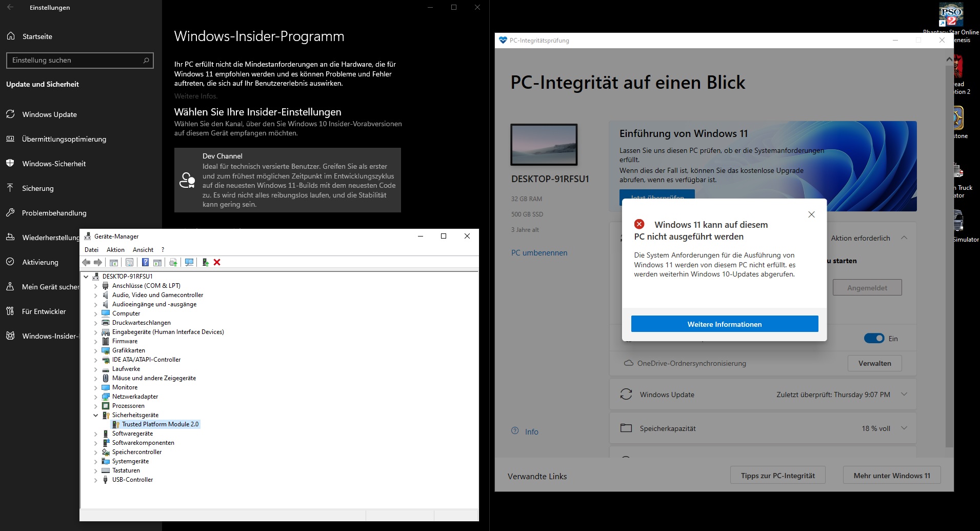This screenshot has height=531, width=980.
Task: Expand the Netzwerkadapter tree node
Action: pyautogui.click(x=95, y=397)
